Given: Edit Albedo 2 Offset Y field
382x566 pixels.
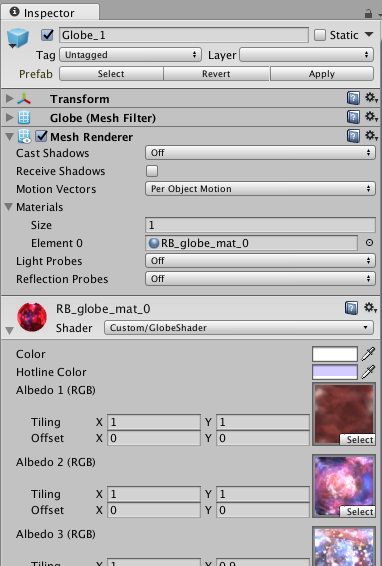Looking at the screenshot, I should tap(263, 510).
